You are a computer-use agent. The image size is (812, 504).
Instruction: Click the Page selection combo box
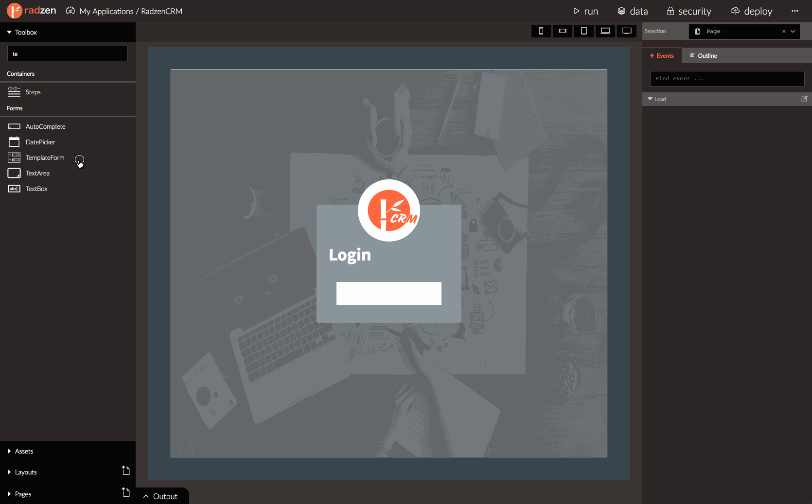[744, 31]
